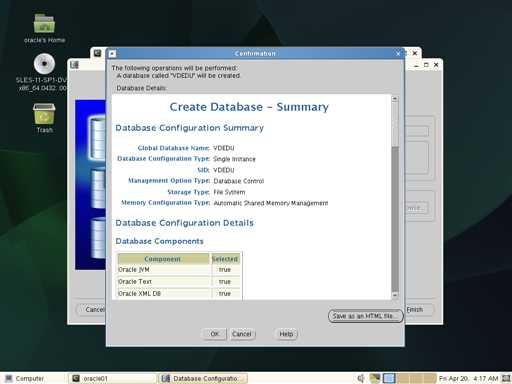Open Help in the Confirmation dialog
The height and width of the screenshot is (384, 512).
tap(286, 334)
